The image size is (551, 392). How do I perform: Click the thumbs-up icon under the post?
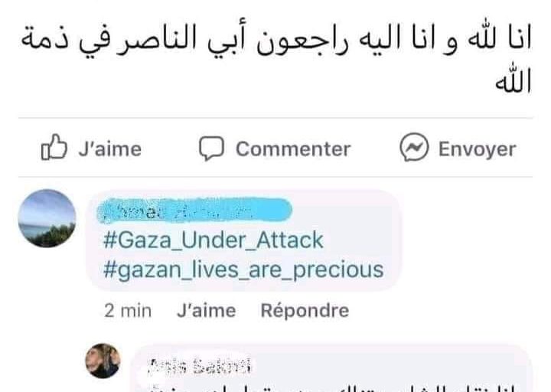[54, 149]
